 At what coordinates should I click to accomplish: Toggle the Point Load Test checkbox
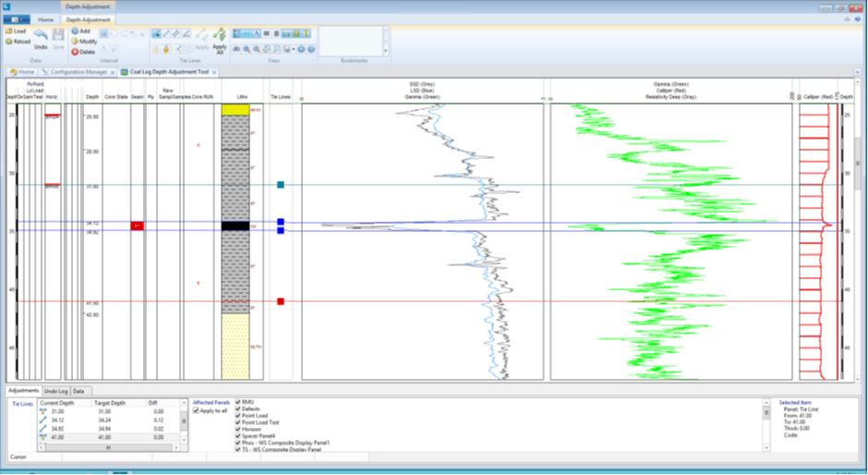click(238, 422)
